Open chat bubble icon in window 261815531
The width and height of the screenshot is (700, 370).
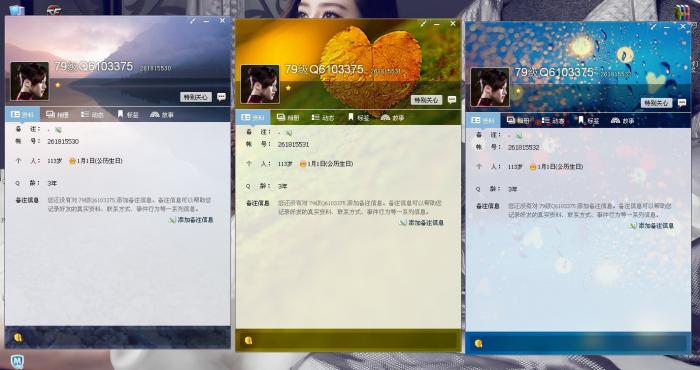[x=452, y=100]
